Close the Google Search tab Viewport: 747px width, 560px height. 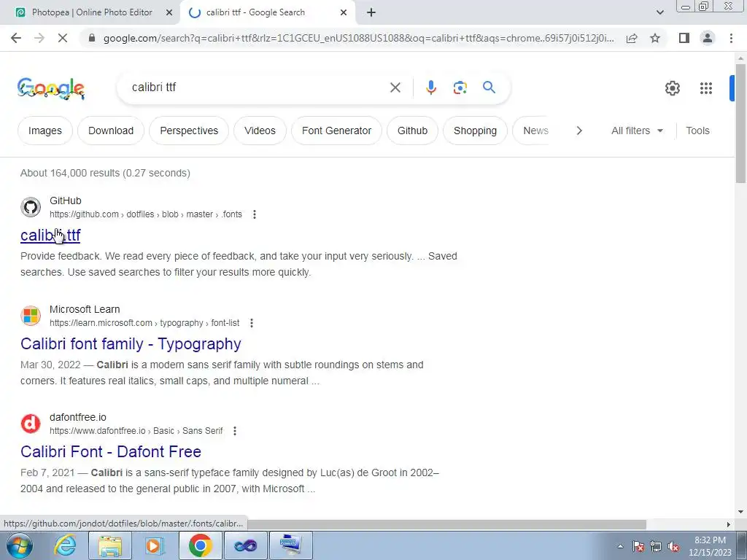pyautogui.click(x=344, y=12)
